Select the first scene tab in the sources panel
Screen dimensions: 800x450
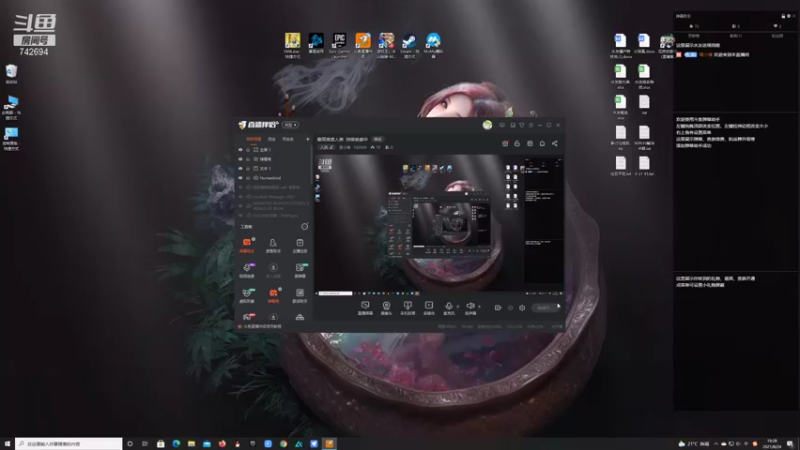point(253,139)
